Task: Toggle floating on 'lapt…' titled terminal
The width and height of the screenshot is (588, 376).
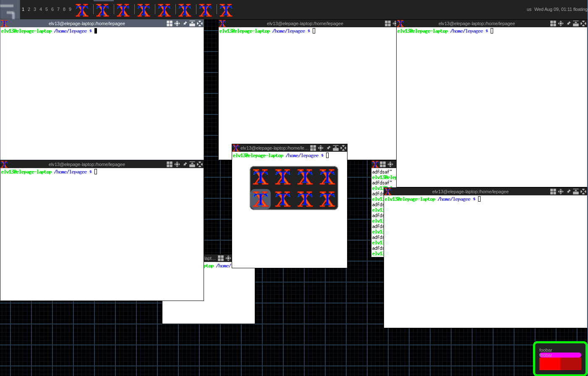Action: pyautogui.click(x=221, y=258)
